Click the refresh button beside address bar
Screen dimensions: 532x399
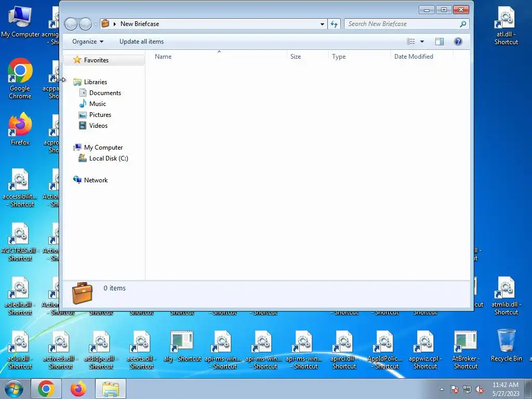tap(334, 24)
